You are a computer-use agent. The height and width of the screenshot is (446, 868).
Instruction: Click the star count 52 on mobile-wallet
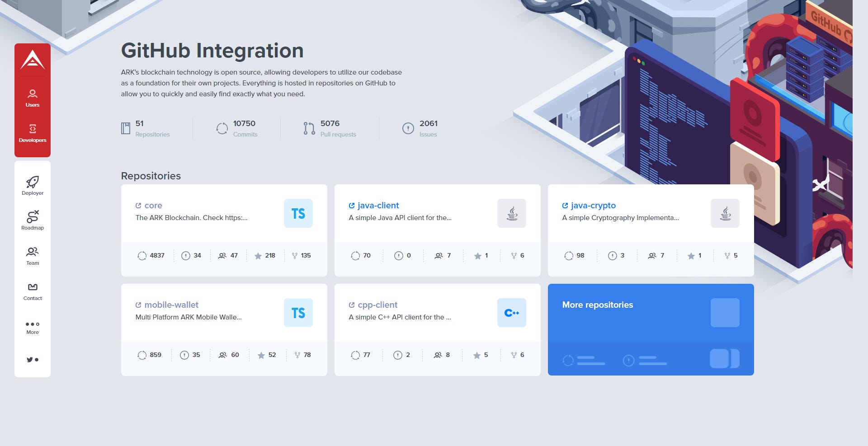point(267,355)
